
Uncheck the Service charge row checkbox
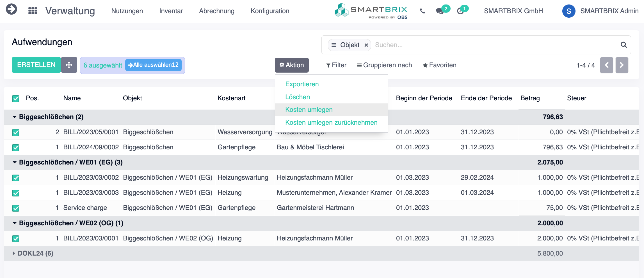16,208
